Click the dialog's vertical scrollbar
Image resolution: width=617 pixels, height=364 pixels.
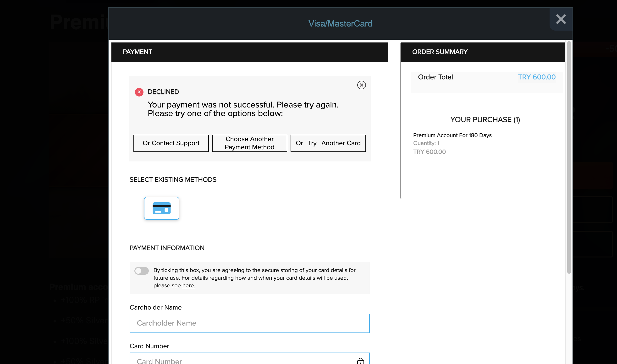569,157
